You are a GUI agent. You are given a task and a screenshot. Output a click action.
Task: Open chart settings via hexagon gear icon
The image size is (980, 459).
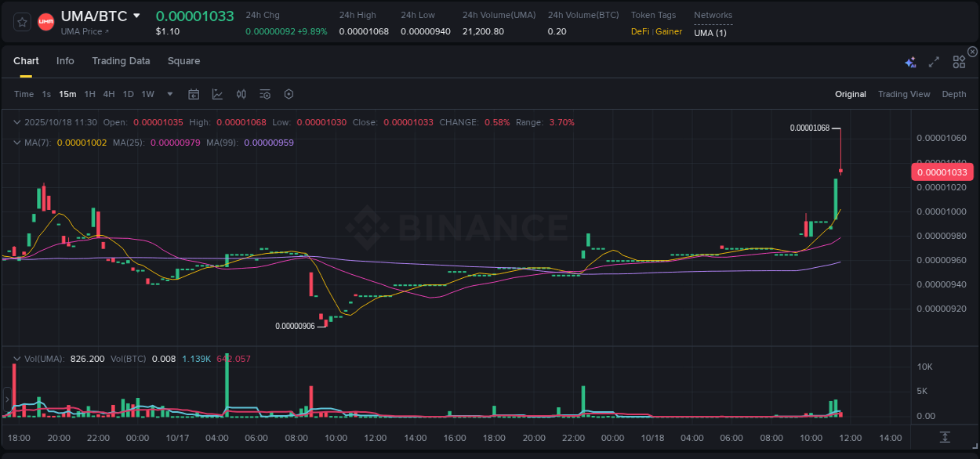[x=289, y=94]
